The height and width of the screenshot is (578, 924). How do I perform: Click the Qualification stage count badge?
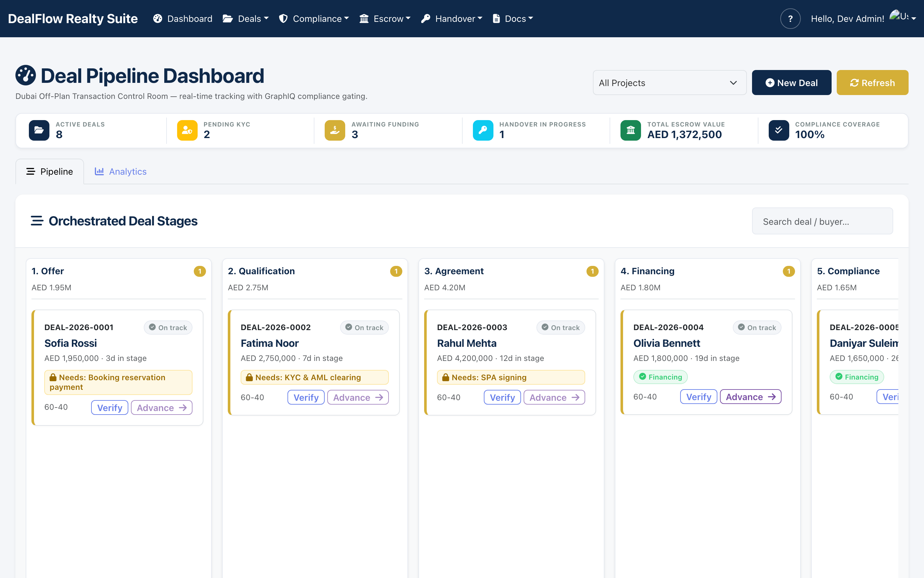point(396,271)
